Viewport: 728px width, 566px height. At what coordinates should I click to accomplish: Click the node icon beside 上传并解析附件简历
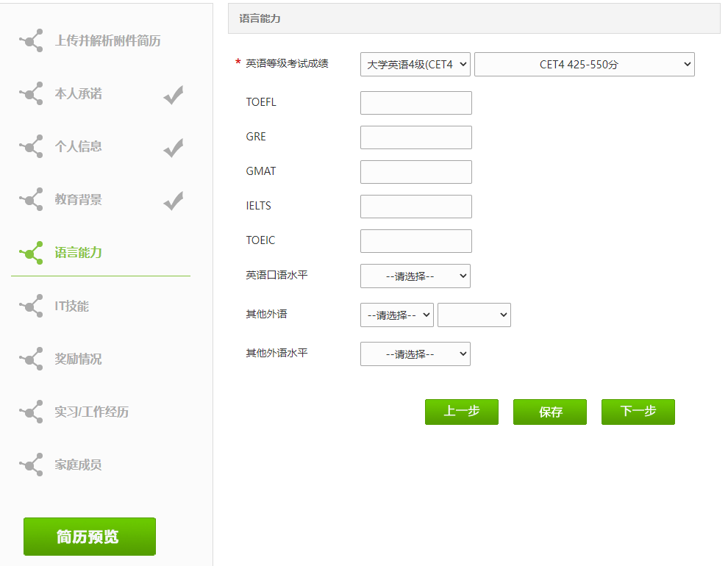tap(31, 40)
